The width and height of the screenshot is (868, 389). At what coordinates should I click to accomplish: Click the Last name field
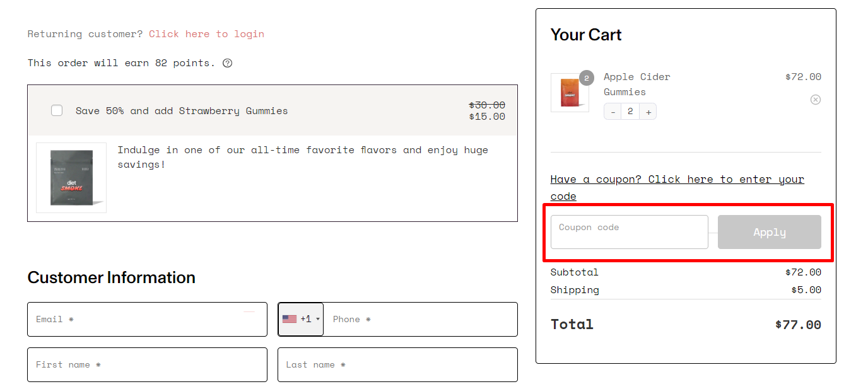pyautogui.click(x=397, y=364)
